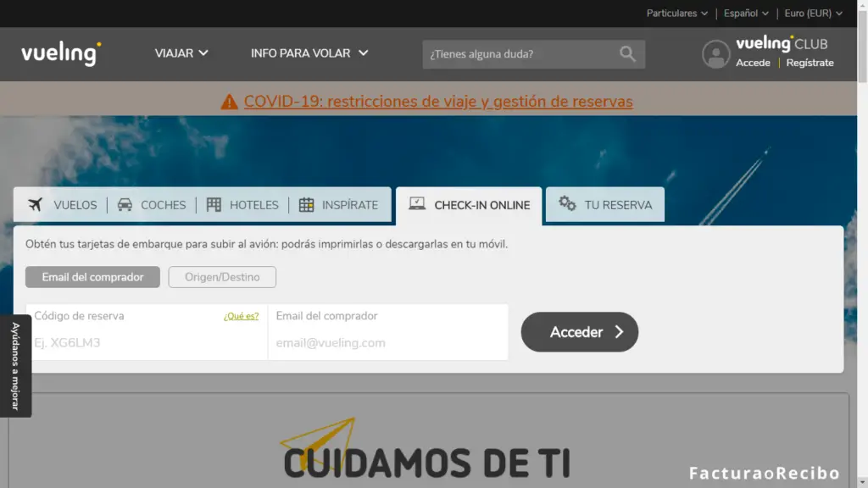
Task: Select Email del comprador option
Action: pos(92,277)
